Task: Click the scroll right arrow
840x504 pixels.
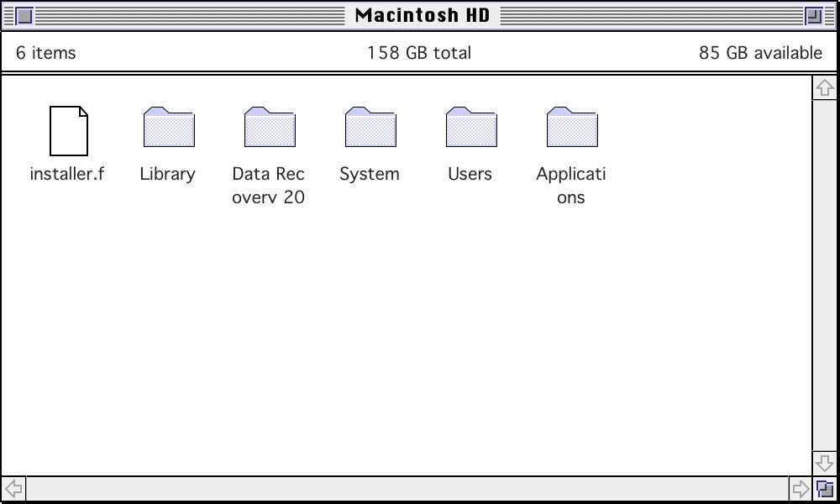Action: coord(801,489)
